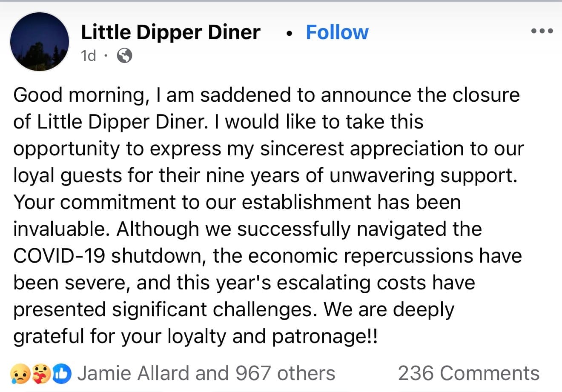Click the sad crying reaction emoji
The width and height of the screenshot is (562, 392).
pos(22,374)
